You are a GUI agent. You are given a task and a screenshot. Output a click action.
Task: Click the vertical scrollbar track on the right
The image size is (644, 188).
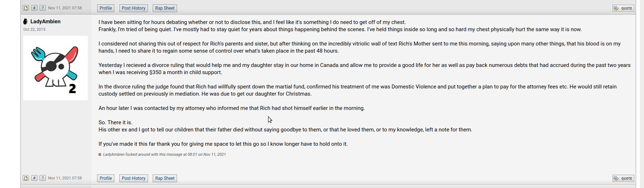(x=641, y=94)
